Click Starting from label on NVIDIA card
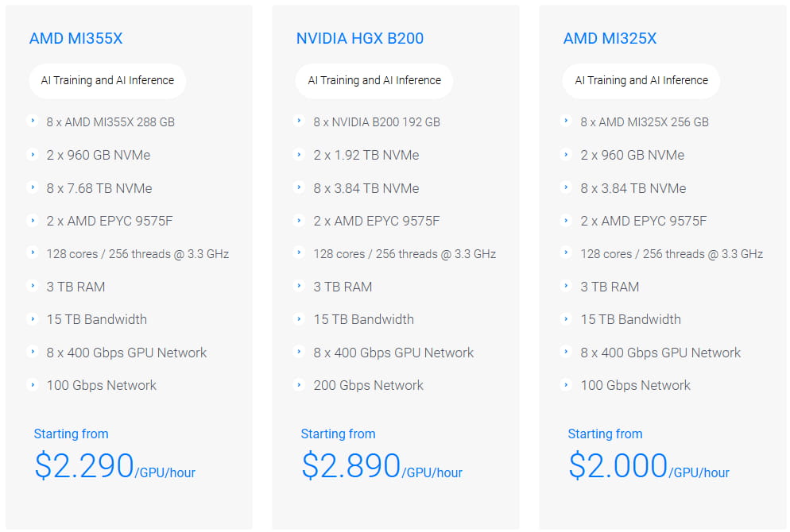 [x=338, y=434]
